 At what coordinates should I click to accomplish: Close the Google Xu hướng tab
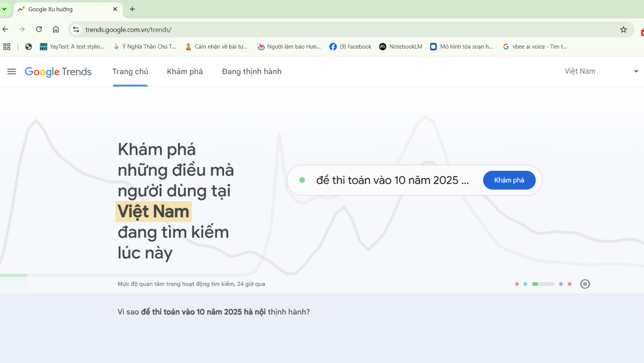click(115, 9)
